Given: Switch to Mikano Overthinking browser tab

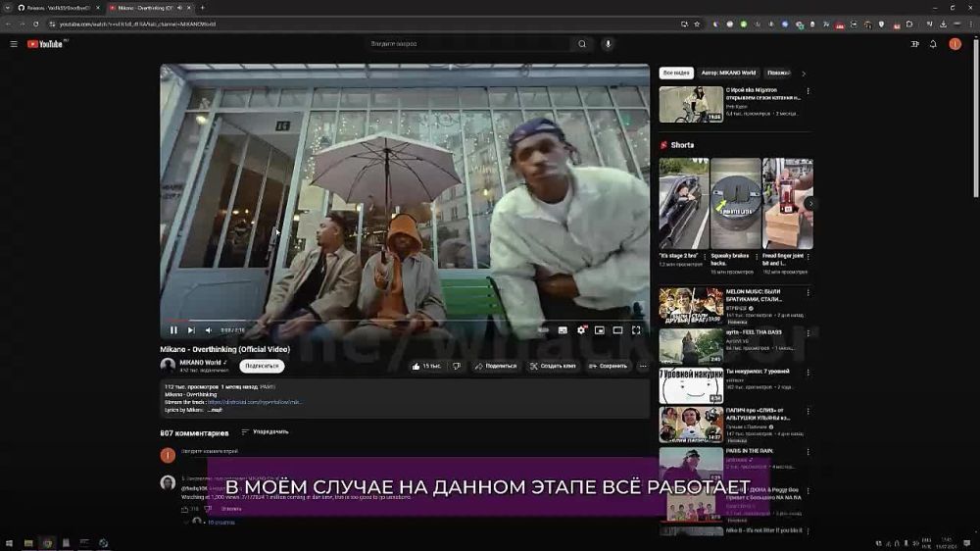Looking at the screenshot, I should [x=149, y=8].
